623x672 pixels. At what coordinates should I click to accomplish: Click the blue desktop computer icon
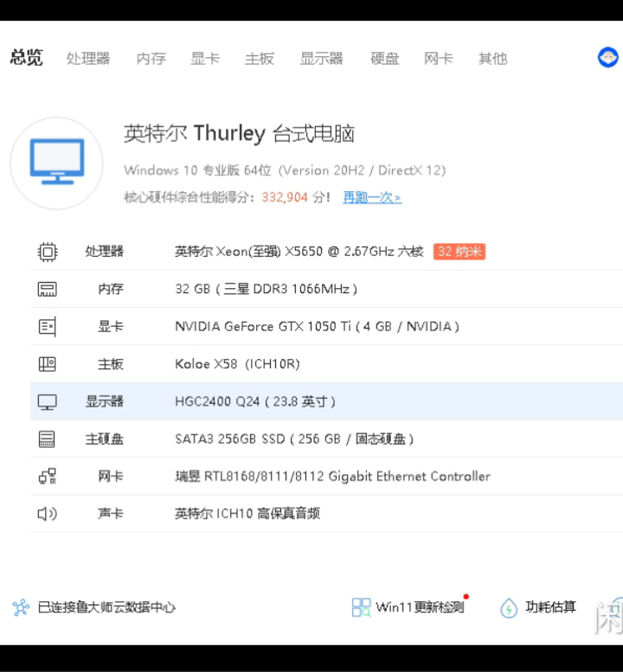57,162
